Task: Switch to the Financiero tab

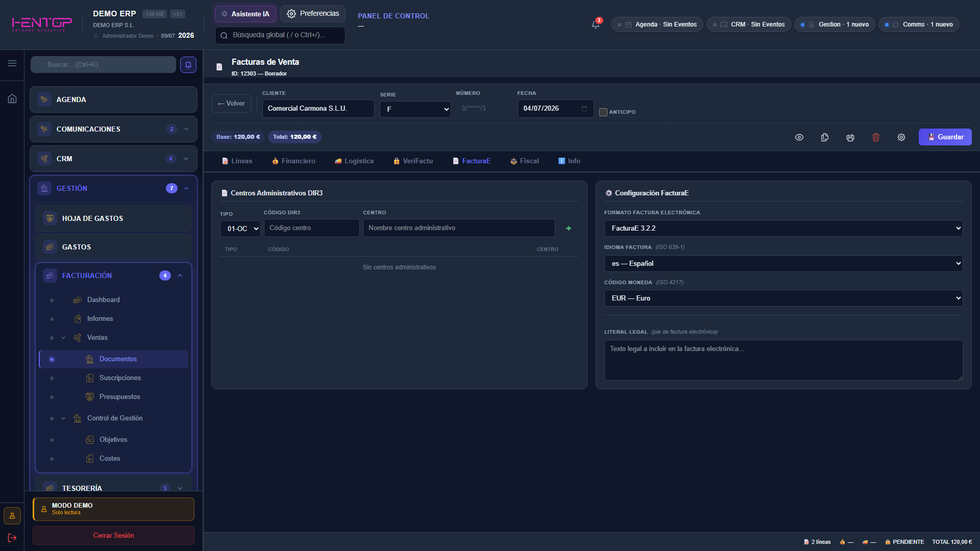Action: pyautogui.click(x=293, y=161)
